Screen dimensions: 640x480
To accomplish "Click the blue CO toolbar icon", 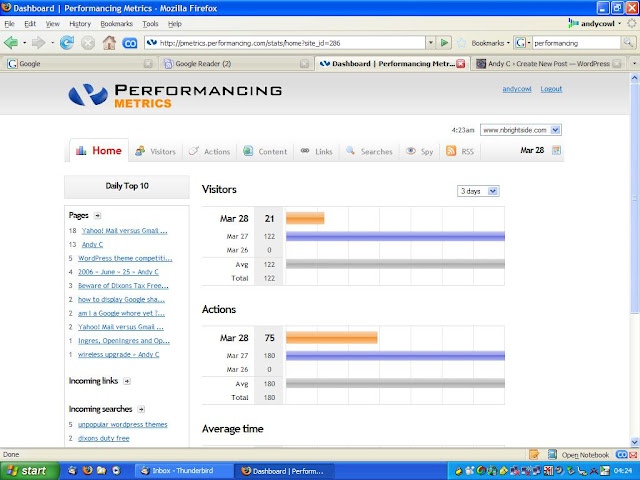I will pyautogui.click(x=130, y=43).
